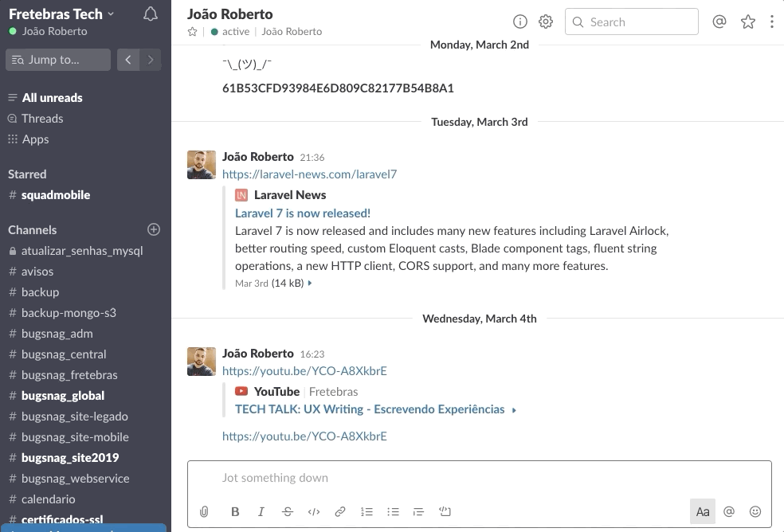The width and height of the screenshot is (784, 532).
Task: Open the second youtu.be/YCO-A8XkbrE link
Action: coord(304,436)
